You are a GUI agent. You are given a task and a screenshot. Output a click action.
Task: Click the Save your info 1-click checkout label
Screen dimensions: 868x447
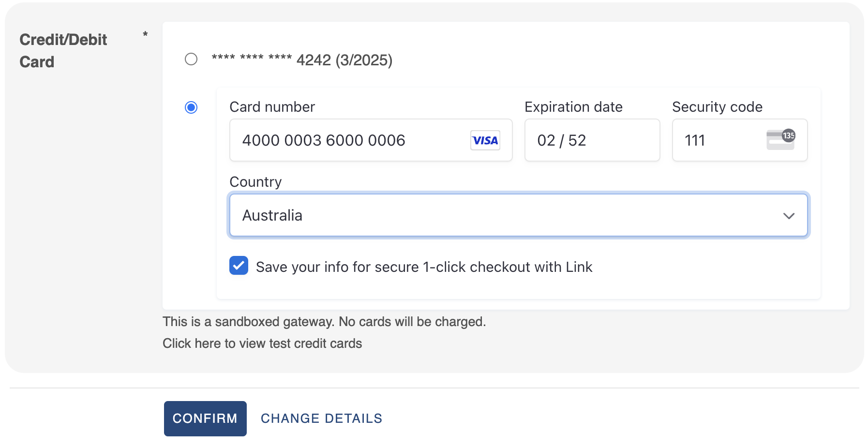coord(424,267)
